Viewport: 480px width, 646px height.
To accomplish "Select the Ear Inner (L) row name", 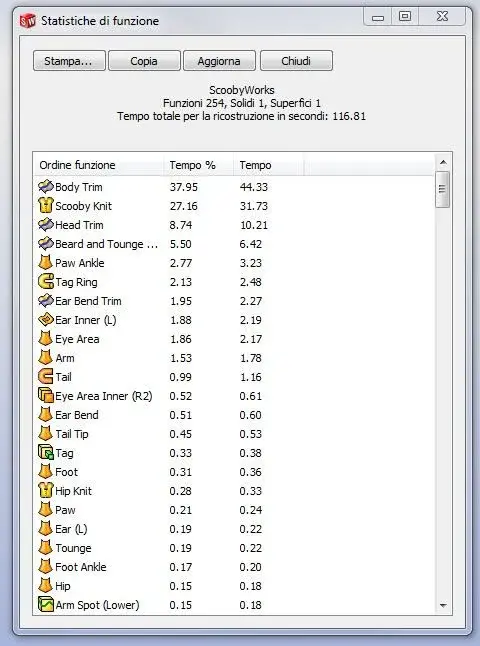I will click(x=86, y=320).
